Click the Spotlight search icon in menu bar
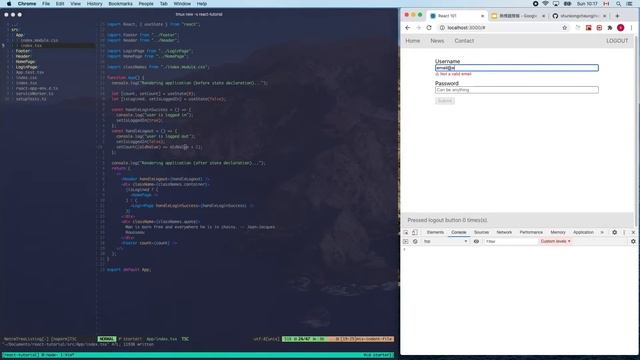This screenshot has width=640, height=360. point(618,4)
